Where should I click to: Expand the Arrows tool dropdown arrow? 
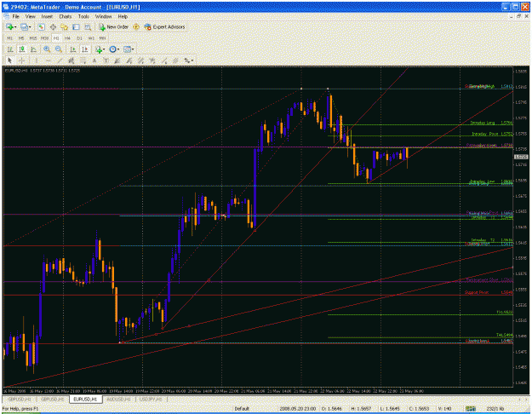[x=192, y=60]
